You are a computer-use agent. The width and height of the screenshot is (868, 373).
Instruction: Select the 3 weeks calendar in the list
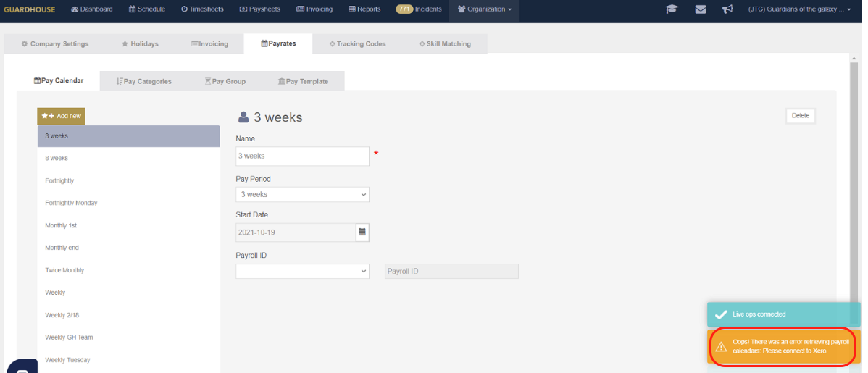point(128,136)
